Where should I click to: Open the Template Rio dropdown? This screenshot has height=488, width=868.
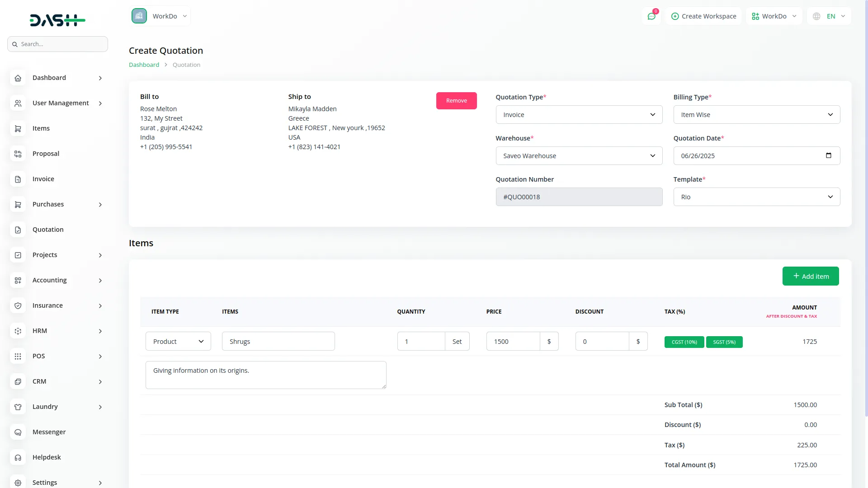(x=756, y=197)
